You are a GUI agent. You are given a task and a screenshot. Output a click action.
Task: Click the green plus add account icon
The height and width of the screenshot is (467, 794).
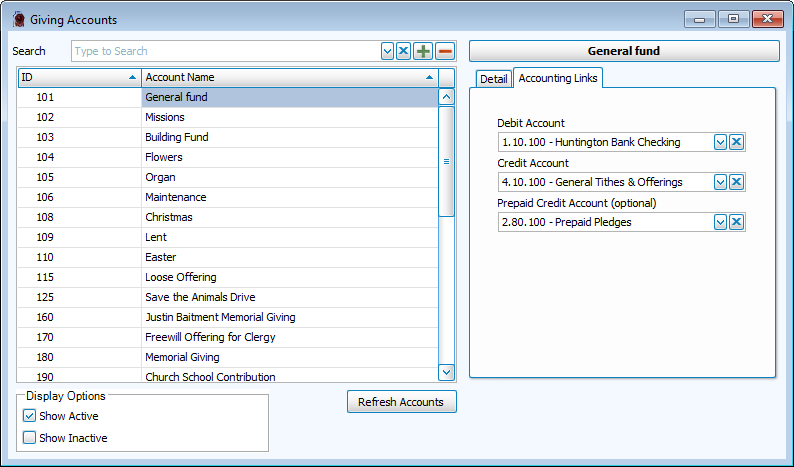424,51
